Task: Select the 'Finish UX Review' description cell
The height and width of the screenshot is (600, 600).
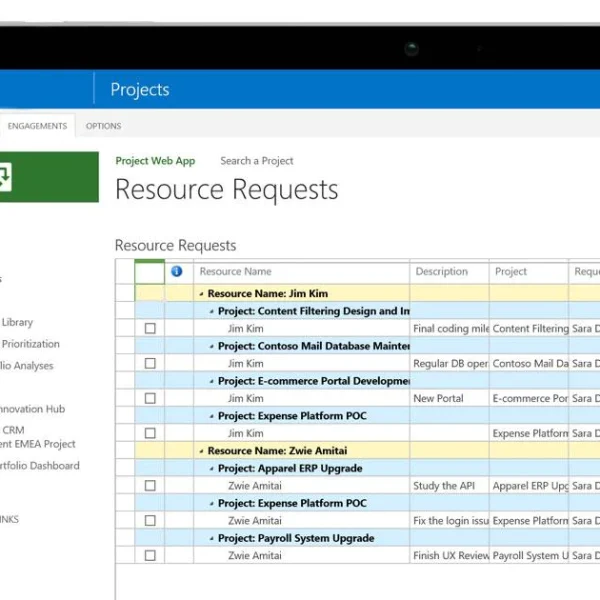Action: click(x=449, y=556)
